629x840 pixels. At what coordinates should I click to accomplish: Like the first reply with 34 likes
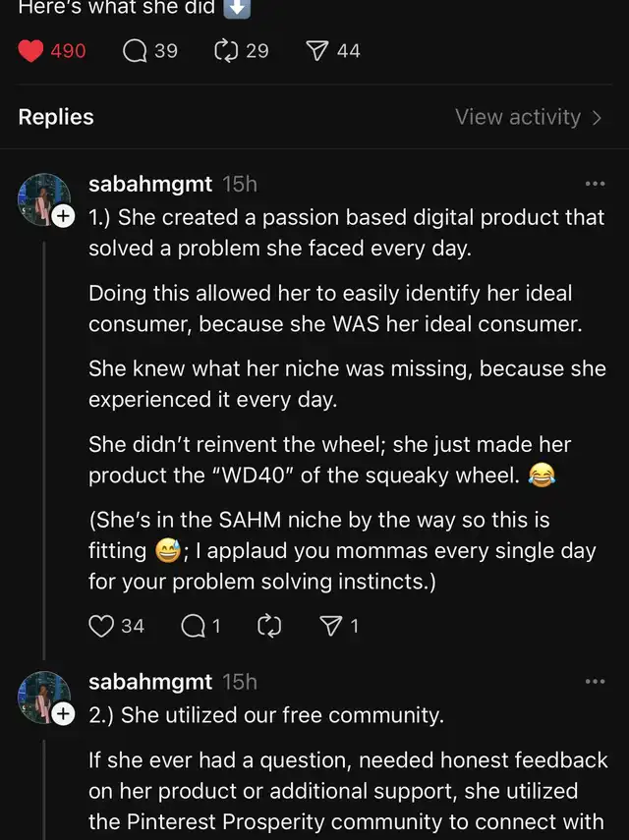coord(102,626)
